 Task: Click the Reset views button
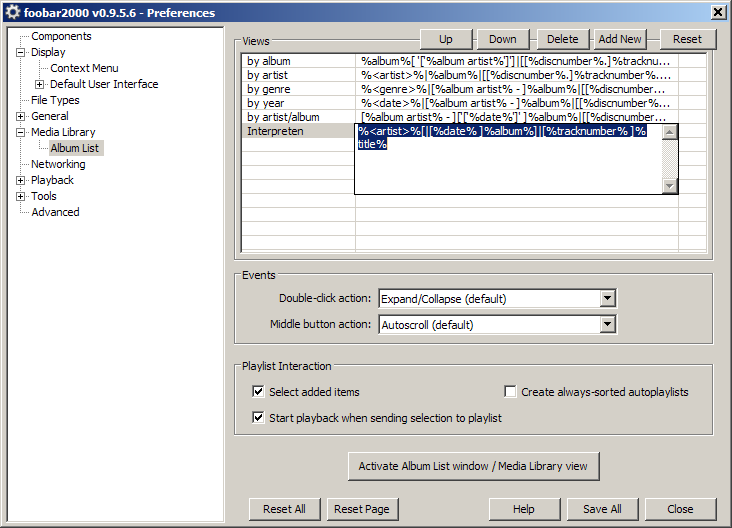point(687,39)
